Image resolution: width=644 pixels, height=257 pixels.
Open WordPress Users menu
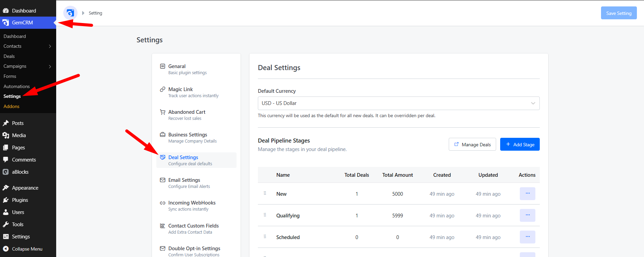click(x=18, y=212)
